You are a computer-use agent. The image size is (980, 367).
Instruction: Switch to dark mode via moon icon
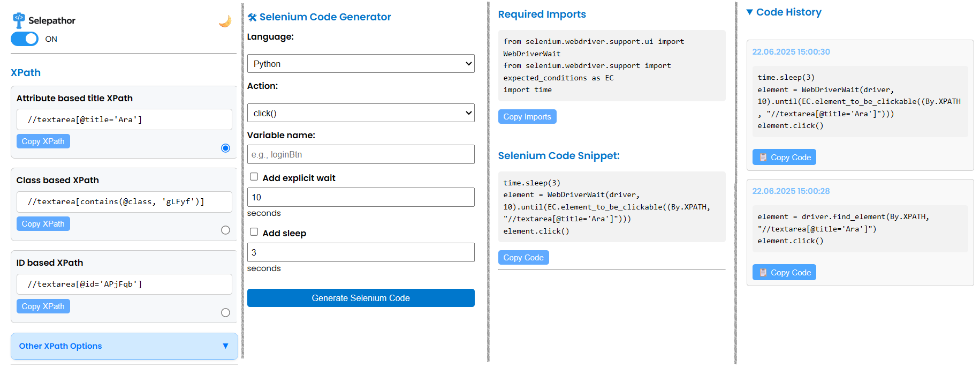click(225, 21)
